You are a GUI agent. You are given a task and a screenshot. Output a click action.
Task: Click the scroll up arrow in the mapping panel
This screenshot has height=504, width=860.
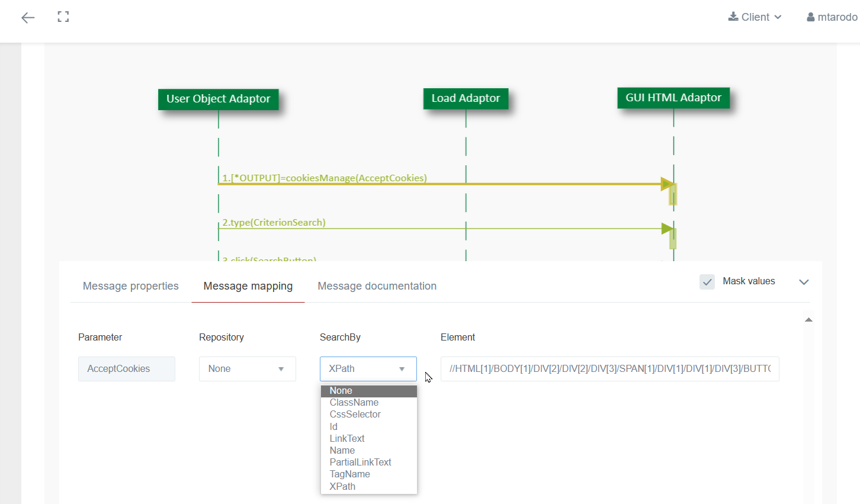point(808,320)
